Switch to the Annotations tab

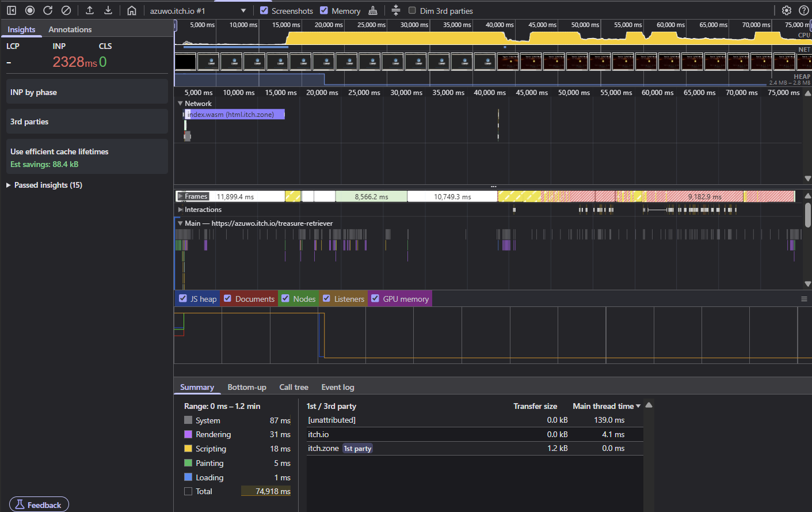(70, 29)
